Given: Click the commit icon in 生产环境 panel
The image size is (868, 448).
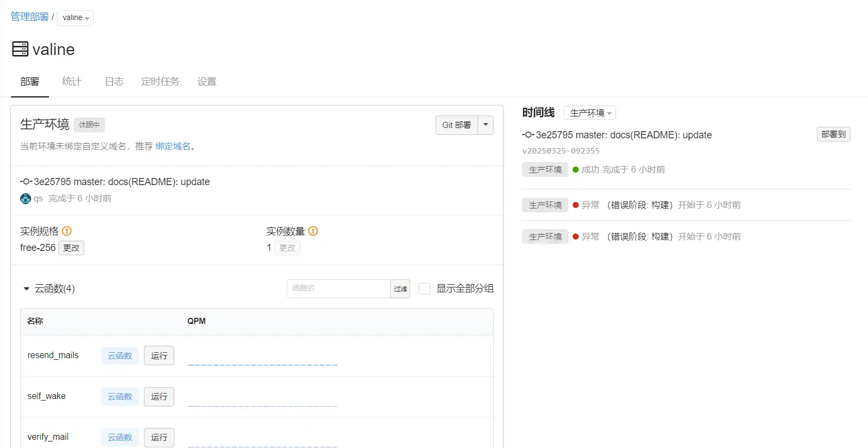Looking at the screenshot, I should tap(26, 182).
